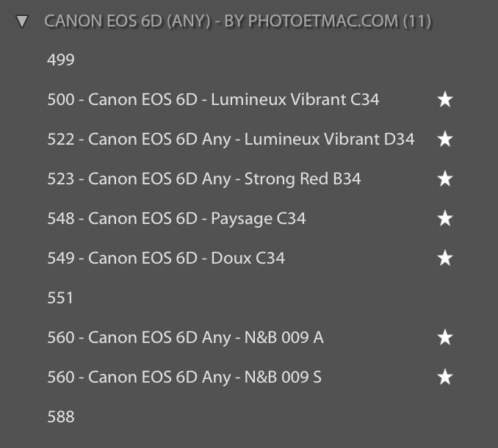498x448 pixels.
Task: Choose the 522 Lumineux Vibrant D34 preset
Action: point(231,140)
